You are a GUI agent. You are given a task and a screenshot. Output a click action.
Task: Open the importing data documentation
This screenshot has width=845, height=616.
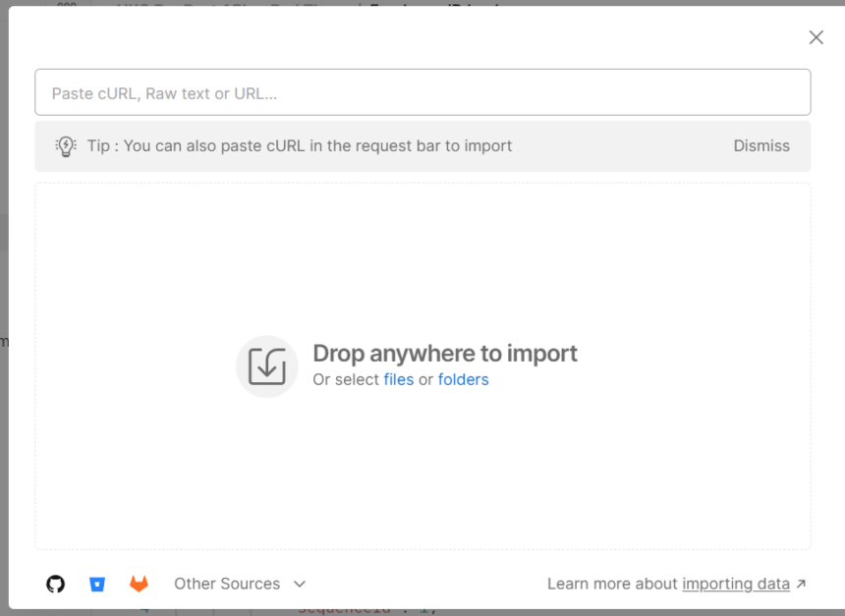point(735,584)
